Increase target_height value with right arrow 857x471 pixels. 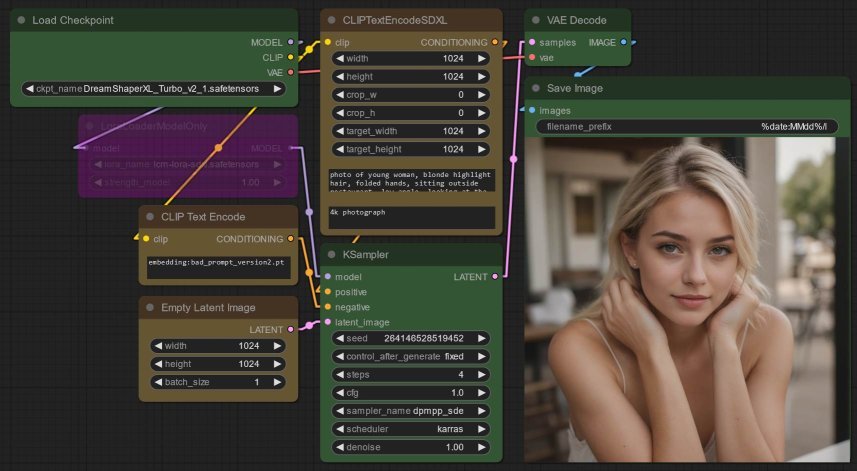(482, 149)
